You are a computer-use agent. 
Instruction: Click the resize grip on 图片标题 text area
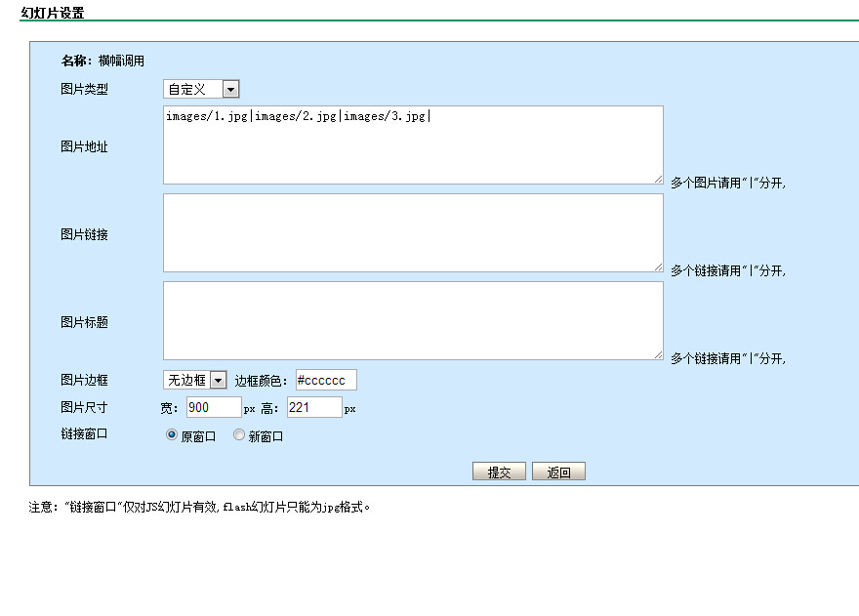point(658,354)
